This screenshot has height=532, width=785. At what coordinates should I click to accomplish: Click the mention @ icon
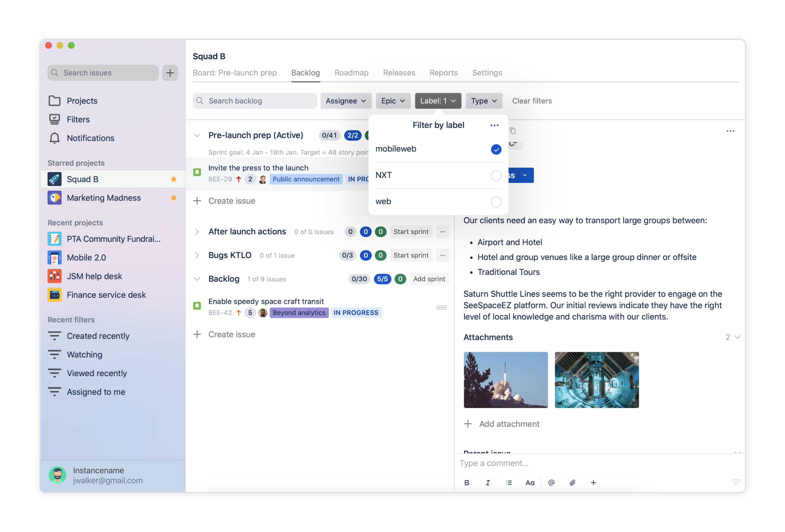point(551,483)
